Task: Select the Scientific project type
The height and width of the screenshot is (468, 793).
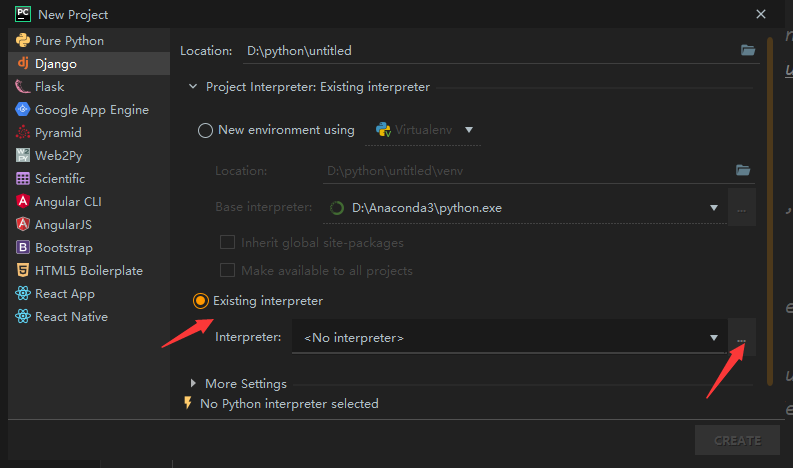Action: coord(59,179)
